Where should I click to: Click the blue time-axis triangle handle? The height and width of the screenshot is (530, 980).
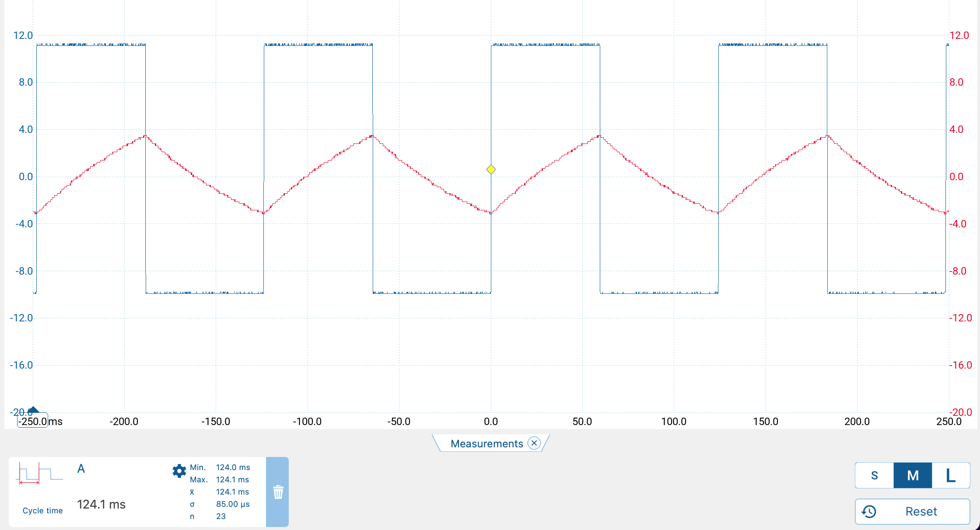point(33,410)
